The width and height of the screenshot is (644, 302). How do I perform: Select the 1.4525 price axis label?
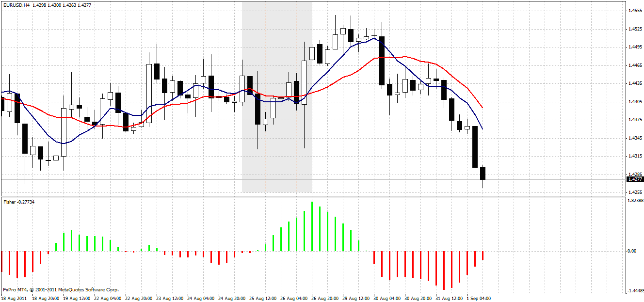point(635,29)
